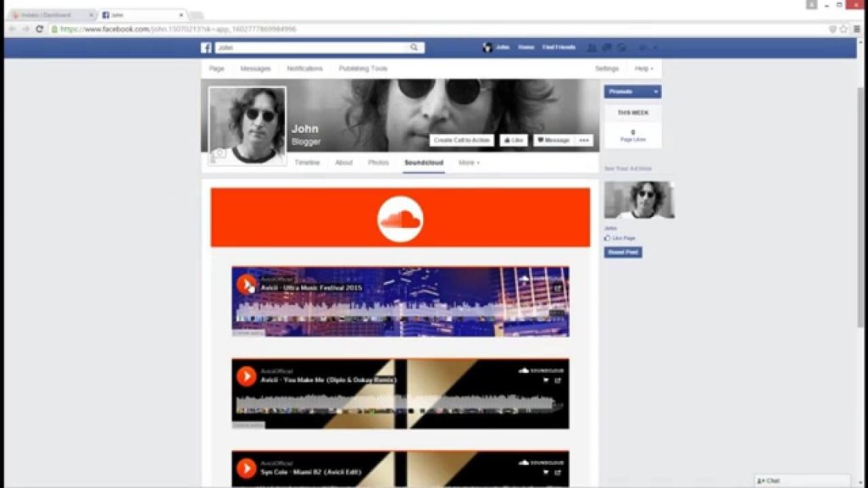Click Like Page link in sidebar

click(x=620, y=238)
